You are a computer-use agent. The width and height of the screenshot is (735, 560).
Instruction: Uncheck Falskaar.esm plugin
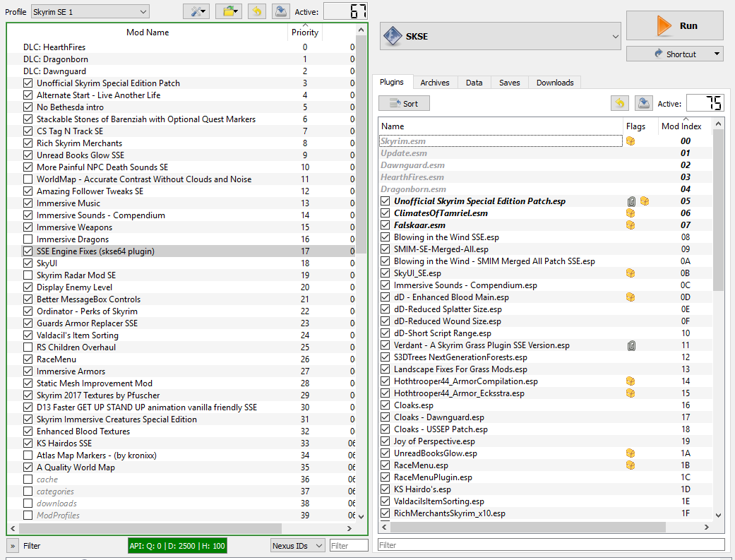386,225
